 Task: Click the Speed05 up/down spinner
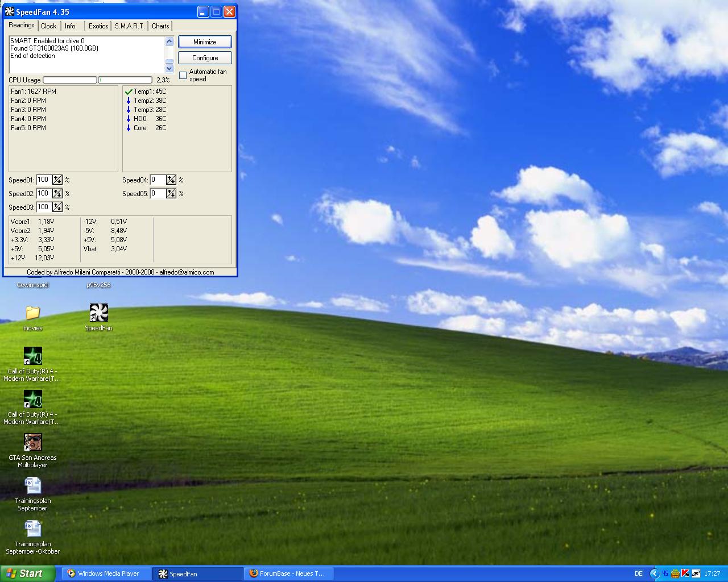(x=171, y=193)
